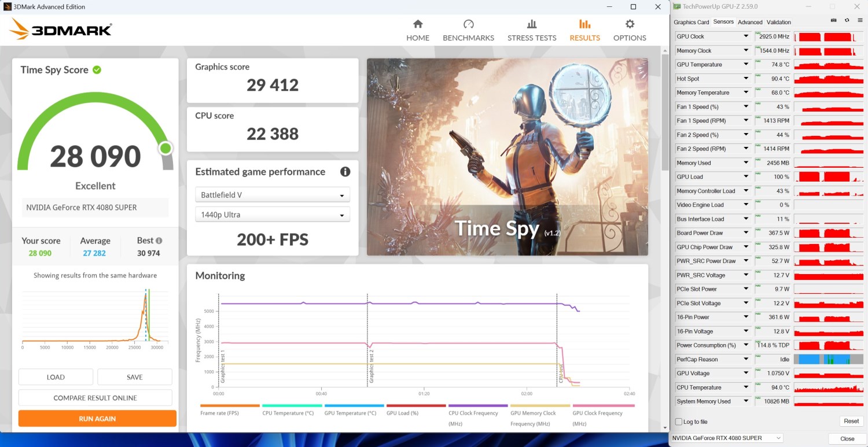
Task: Click the GPU-Z title bar app icon
Action: pos(677,6)
